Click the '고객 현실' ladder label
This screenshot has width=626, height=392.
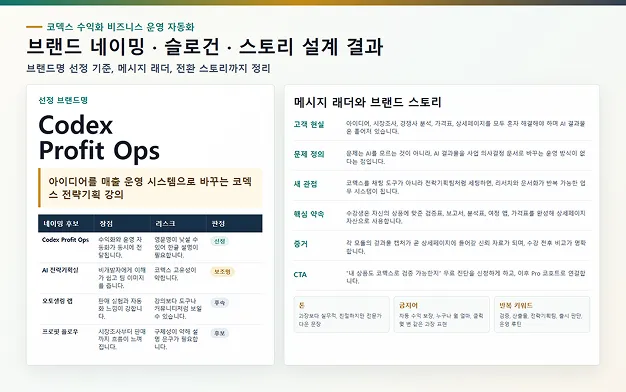click(x=309, y=125)
